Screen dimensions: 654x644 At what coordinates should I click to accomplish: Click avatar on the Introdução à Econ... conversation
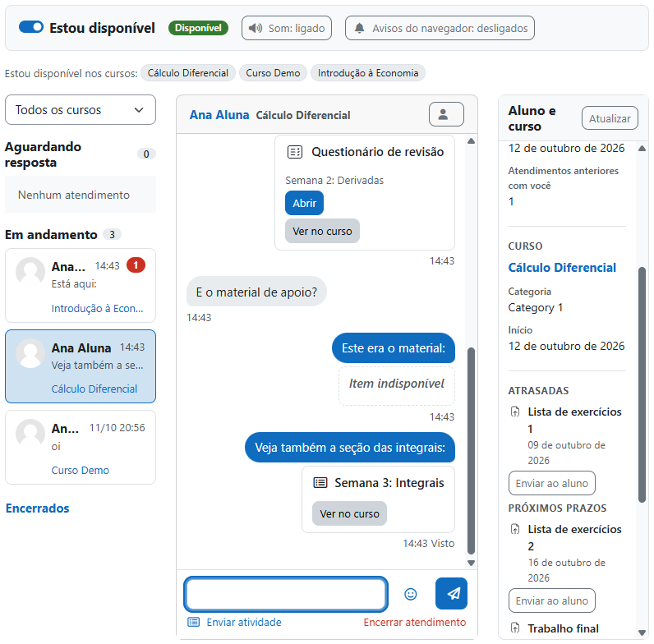[30, 272]
